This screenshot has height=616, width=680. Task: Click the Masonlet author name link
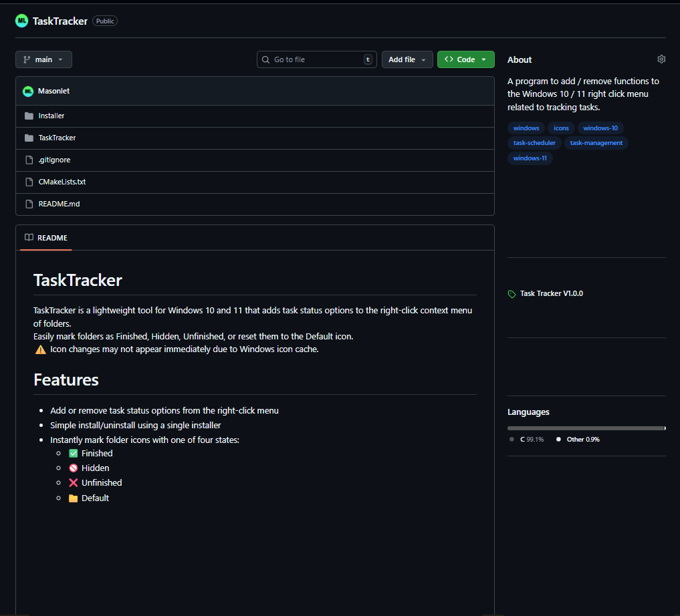[54, 91]
